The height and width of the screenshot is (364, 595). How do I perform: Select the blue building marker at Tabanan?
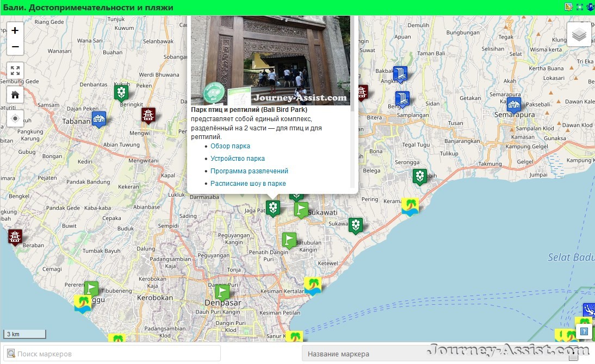pos(99,120)
